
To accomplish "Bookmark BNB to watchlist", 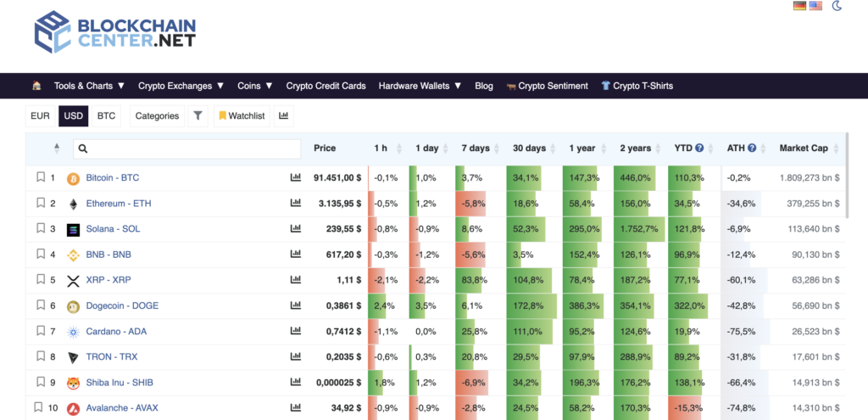I will [x=41, y=254].
